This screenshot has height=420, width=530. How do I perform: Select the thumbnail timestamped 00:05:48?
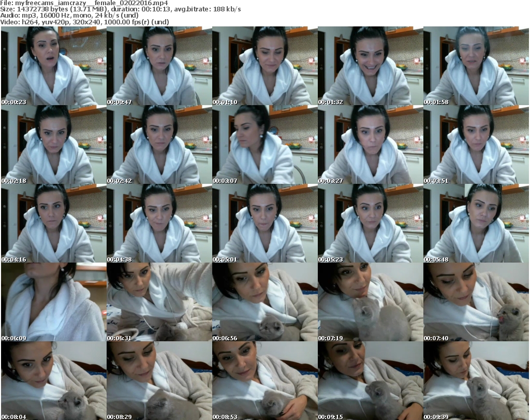(476, 224)
